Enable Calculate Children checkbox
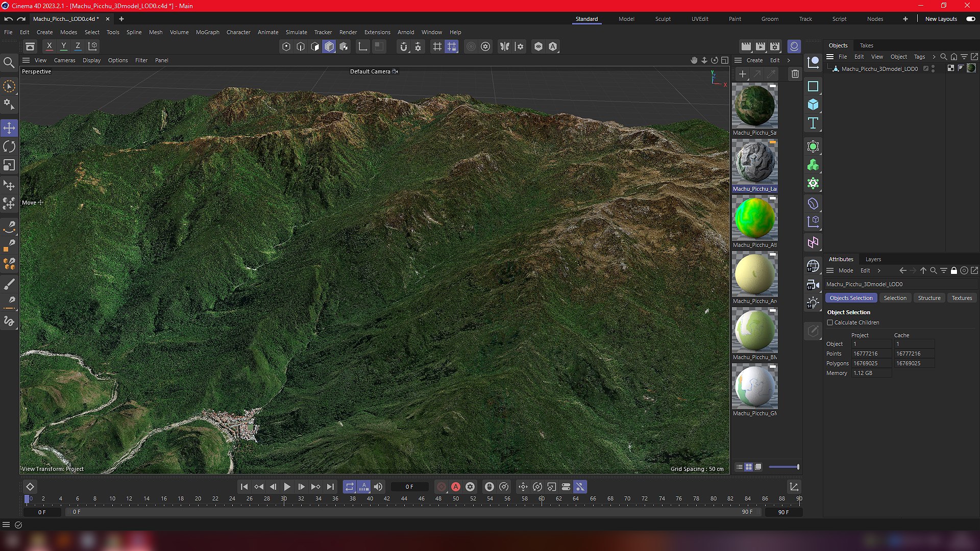This screenshot has width=980, height=551. (830, 323)
